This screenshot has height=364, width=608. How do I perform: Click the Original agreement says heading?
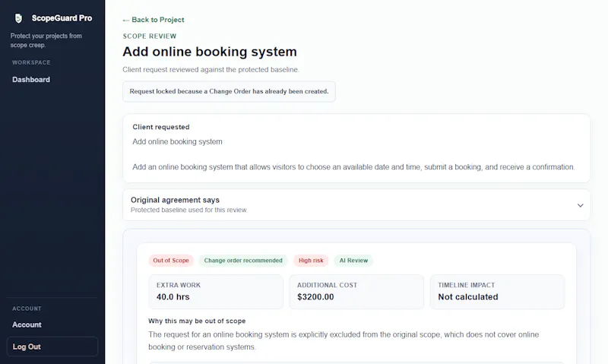click(x=175, y=200)
